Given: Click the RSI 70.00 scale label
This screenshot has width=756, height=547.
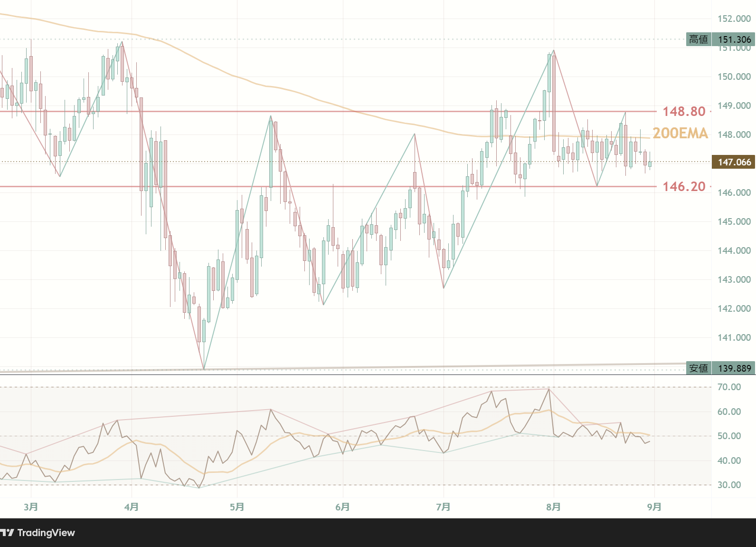Looking at the screenshot, I should 729,387.
